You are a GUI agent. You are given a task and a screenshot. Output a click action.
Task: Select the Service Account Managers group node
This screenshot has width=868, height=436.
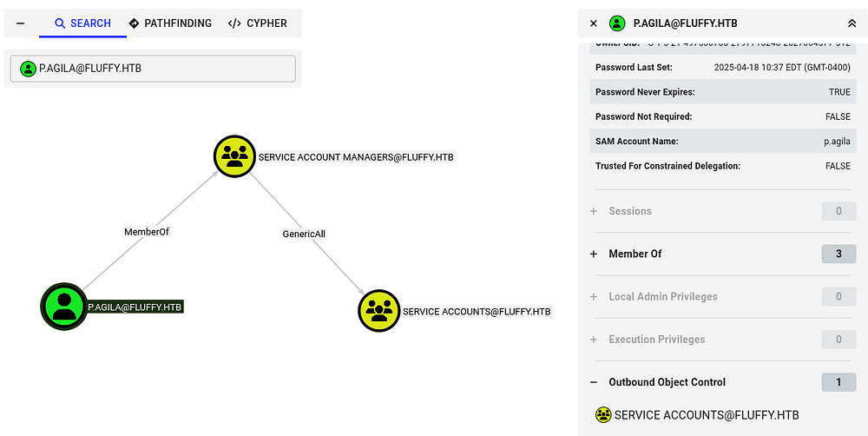click(x=234, y=156)
